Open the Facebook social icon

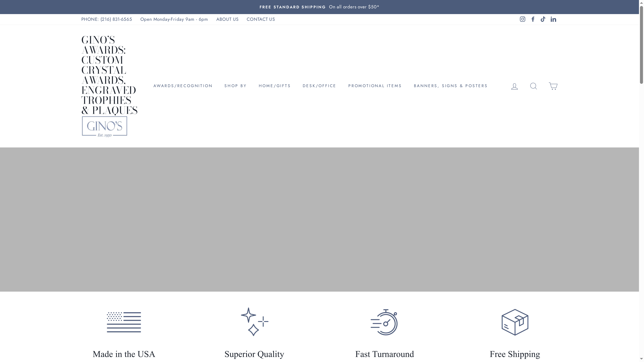click(x=533, y=19)
